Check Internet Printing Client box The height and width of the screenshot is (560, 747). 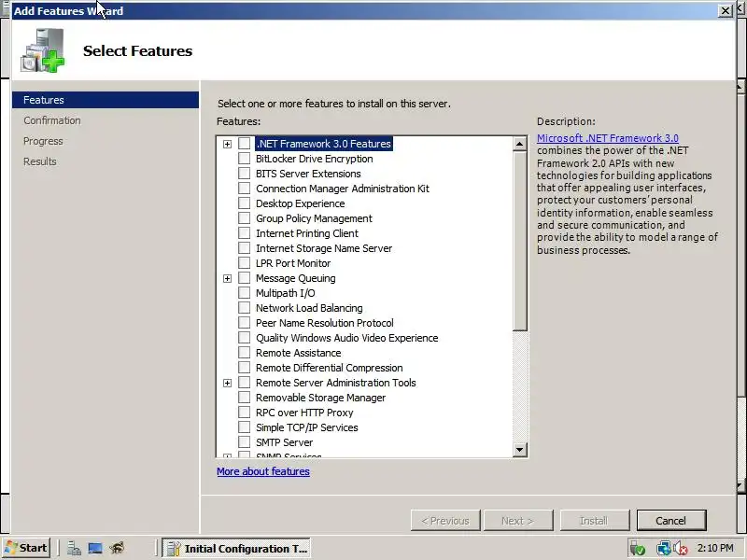pos(244,233)
